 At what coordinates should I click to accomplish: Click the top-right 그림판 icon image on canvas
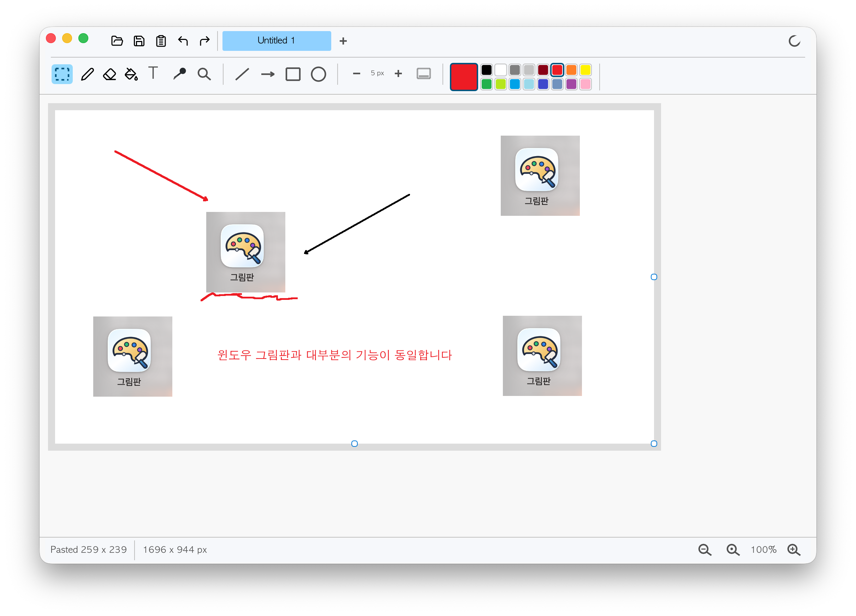point(540,176)
